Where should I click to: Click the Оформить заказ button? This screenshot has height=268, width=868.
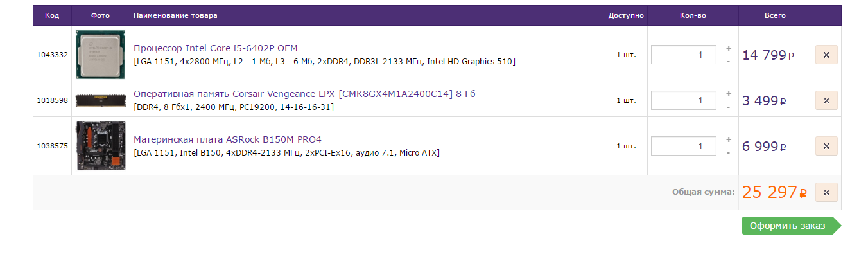789,226
